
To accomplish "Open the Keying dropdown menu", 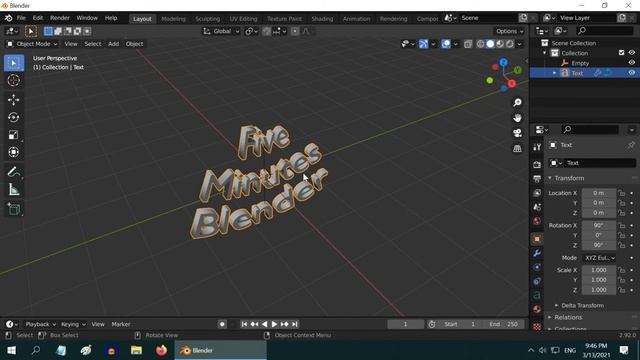I will pyautogui.click(x=73, y=324).
